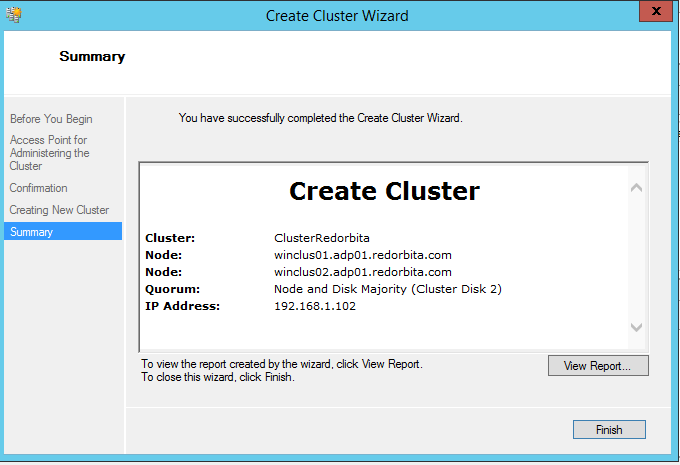Select the Before You Begin step
Viewport: 680px width, 465px height.
[51, 119]
